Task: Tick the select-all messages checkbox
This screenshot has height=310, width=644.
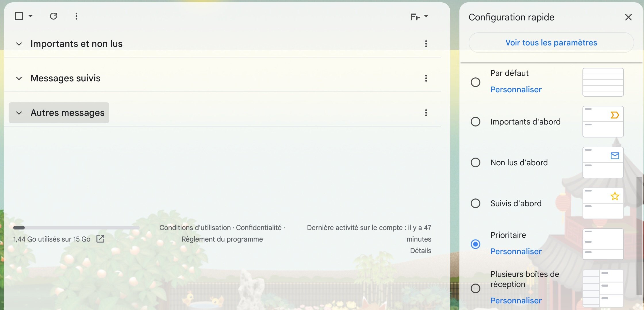Action: tap(19, 16)
